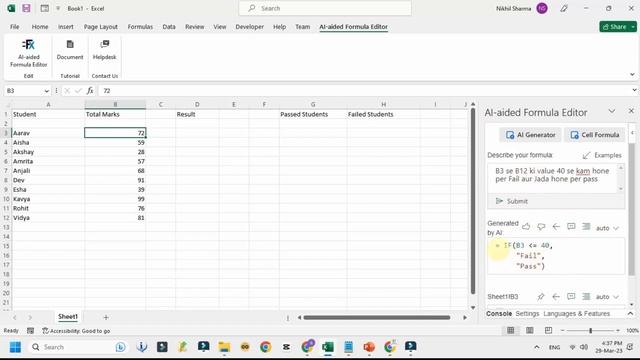Click comment icon in Generated by AI row
This screenshot has width=640, height=360.
pos(571,227)
